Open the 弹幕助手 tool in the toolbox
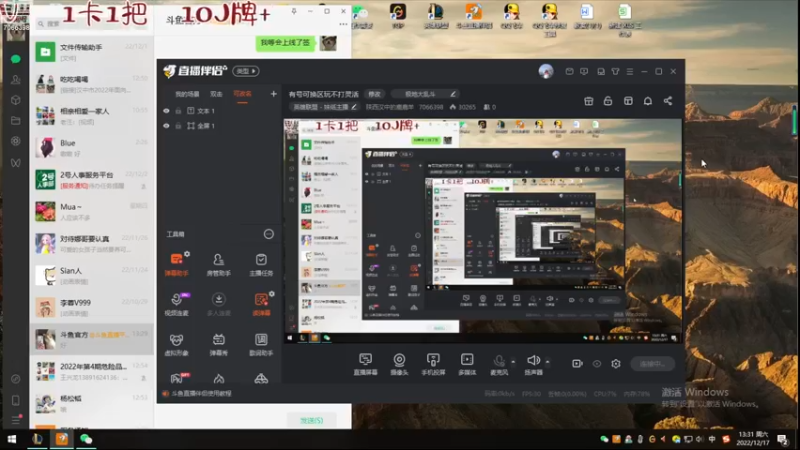This screenshot has height=450, width=800. [177, 264]
